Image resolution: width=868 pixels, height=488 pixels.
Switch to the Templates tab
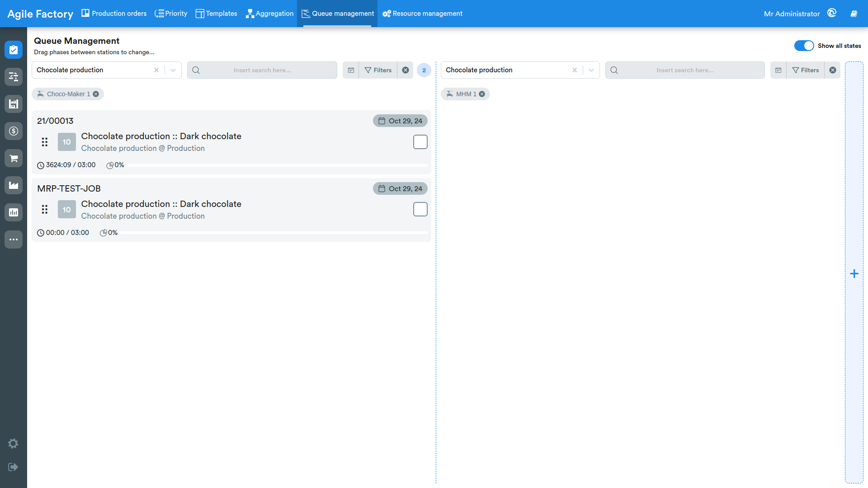(216, 14)
